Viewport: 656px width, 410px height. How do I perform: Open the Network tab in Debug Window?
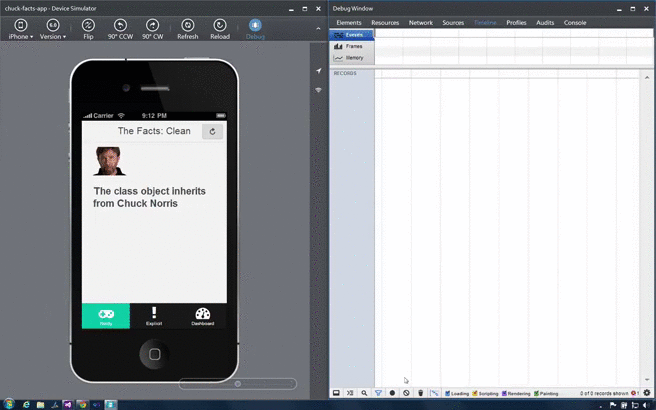[420, 23]
